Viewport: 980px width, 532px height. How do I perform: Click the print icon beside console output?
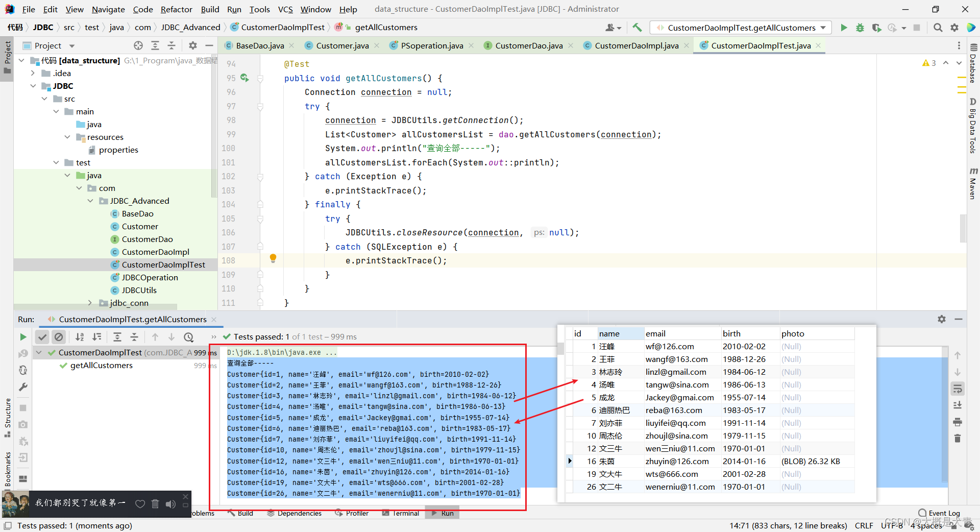point(958,422)
